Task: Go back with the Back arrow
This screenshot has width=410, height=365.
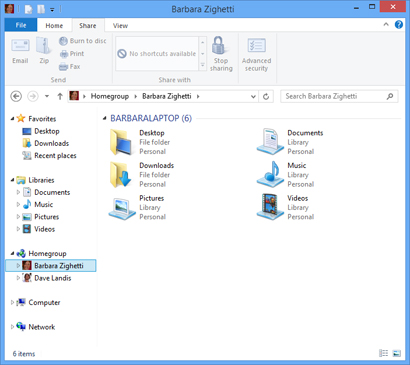Action: pos(16,96)
